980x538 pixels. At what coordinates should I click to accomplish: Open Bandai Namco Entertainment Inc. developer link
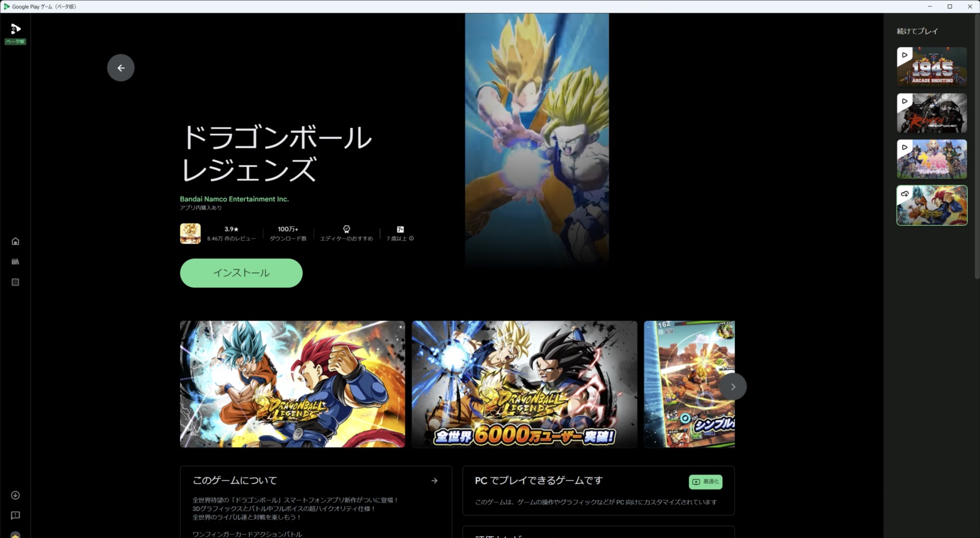(x=234, y=199)
